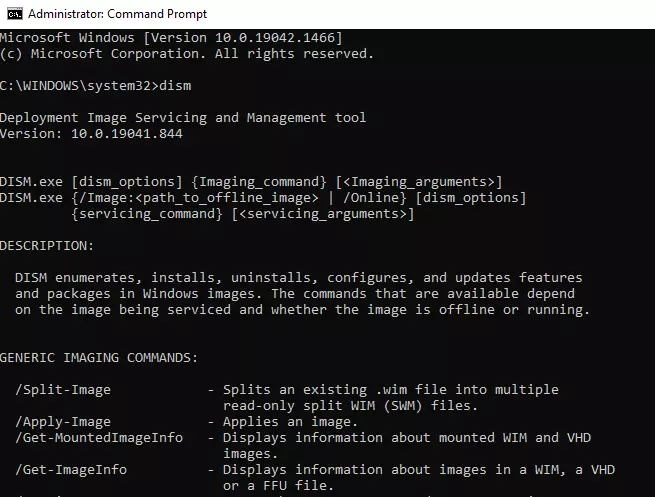The height and width of the screenshot is (497, 655).
Task: Click the {servicing_command} syntax text
Action: point(147,214)
